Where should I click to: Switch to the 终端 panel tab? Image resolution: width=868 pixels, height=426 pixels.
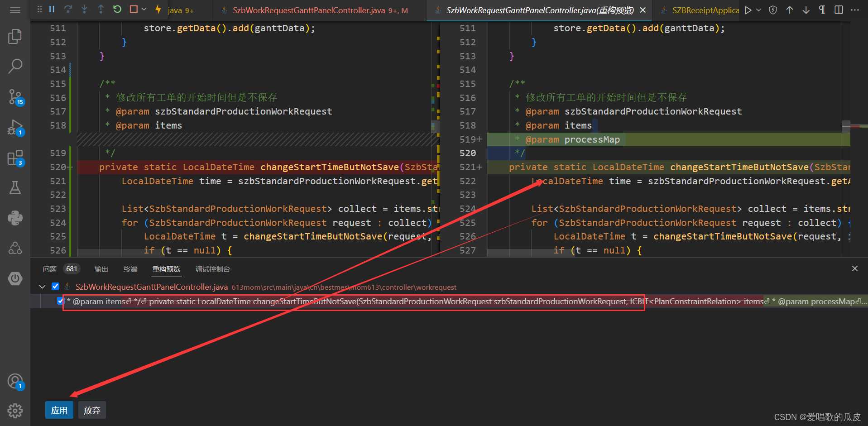(x=130, y=269)
